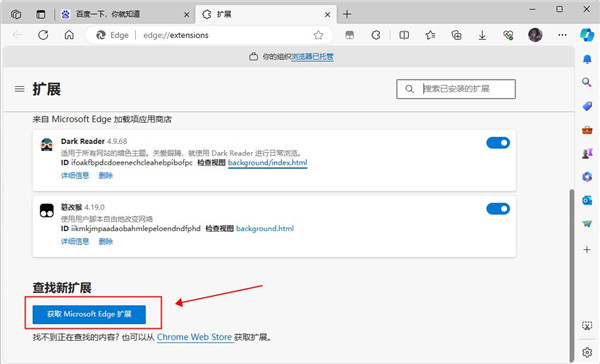
Task: Add a new sidebar app with plus
Action: click(x=587, y=250)
